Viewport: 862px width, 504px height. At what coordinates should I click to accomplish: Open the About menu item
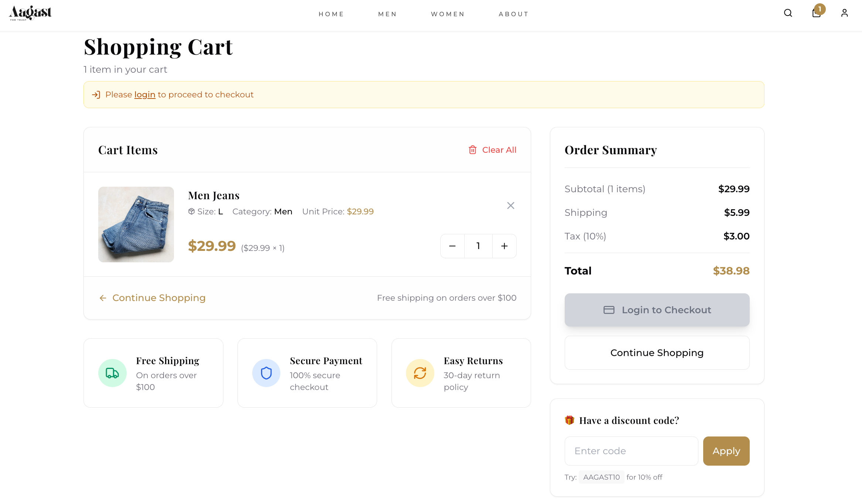pyautogui.click(x=513, y=14)
